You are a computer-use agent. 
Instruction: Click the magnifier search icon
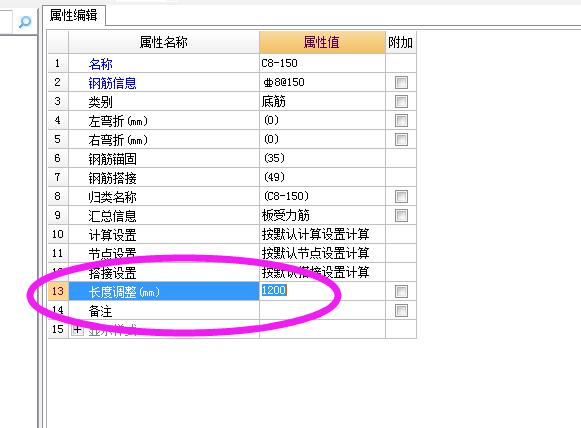25,22
